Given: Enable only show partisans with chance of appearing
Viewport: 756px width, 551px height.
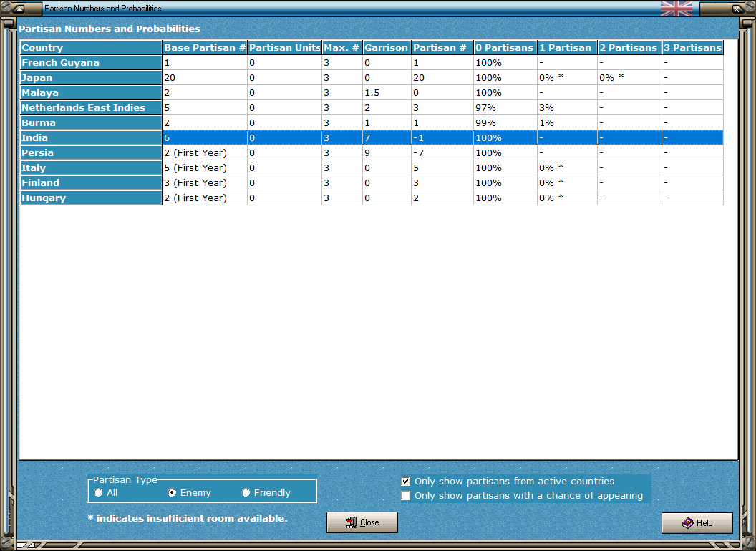Looking at the screenshot, I should 406,496.
